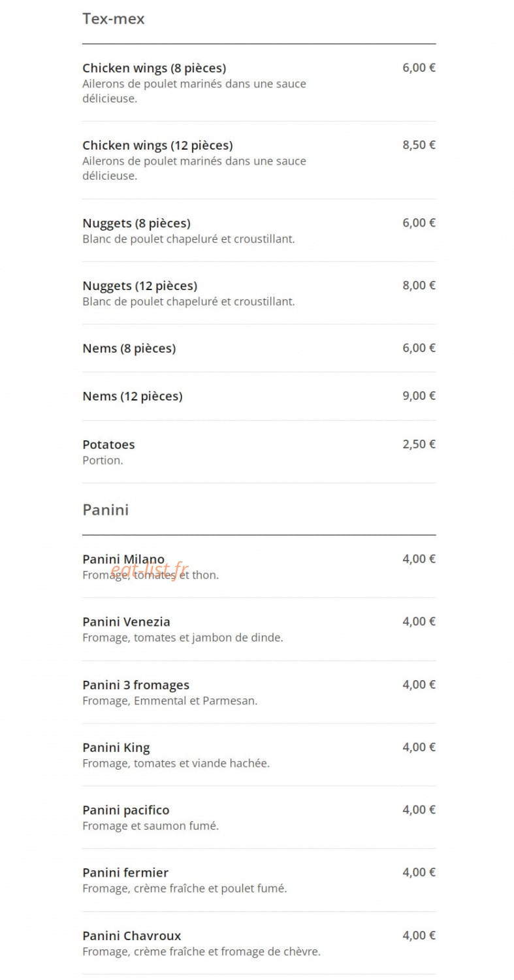Click Nems (12 pièces) entry
The image size is (514, 980).
[x=259, y=397]
